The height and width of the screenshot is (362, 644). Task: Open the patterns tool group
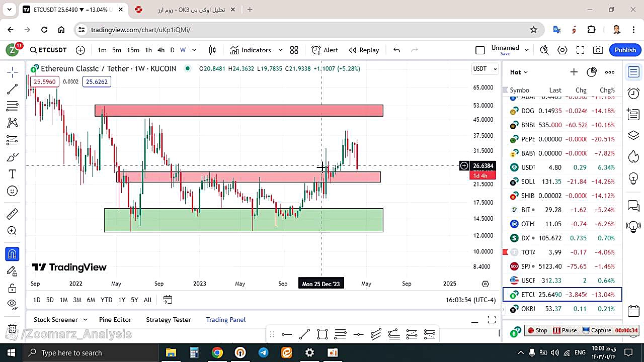point(13,123)
